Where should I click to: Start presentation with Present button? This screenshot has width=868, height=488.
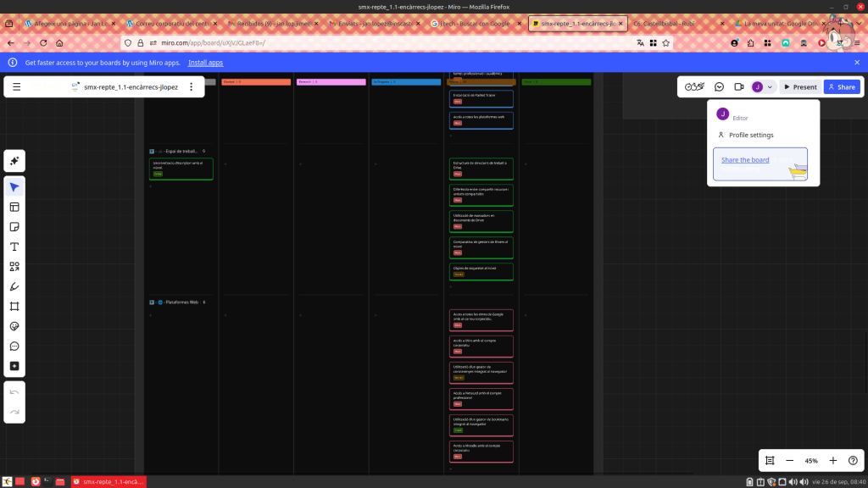799,86
